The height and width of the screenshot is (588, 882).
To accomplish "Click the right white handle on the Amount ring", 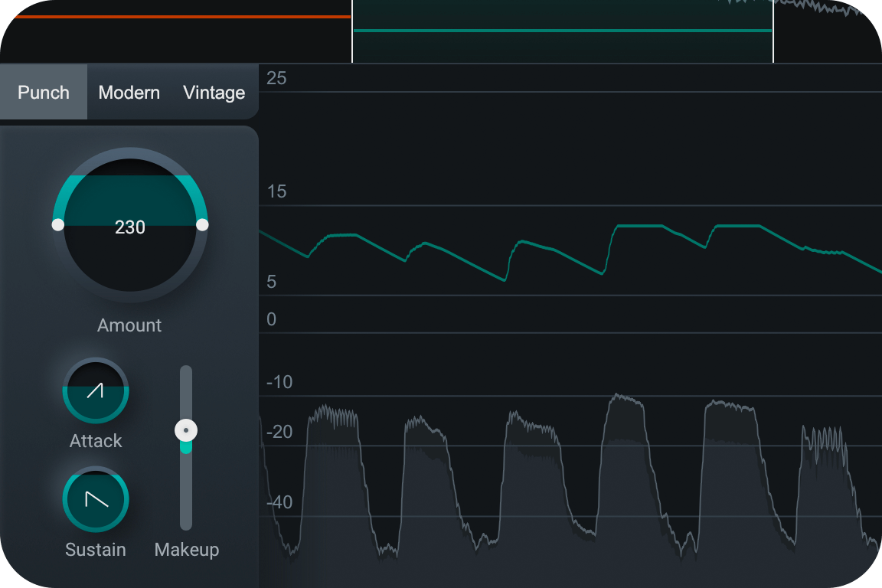I will 202,225.
